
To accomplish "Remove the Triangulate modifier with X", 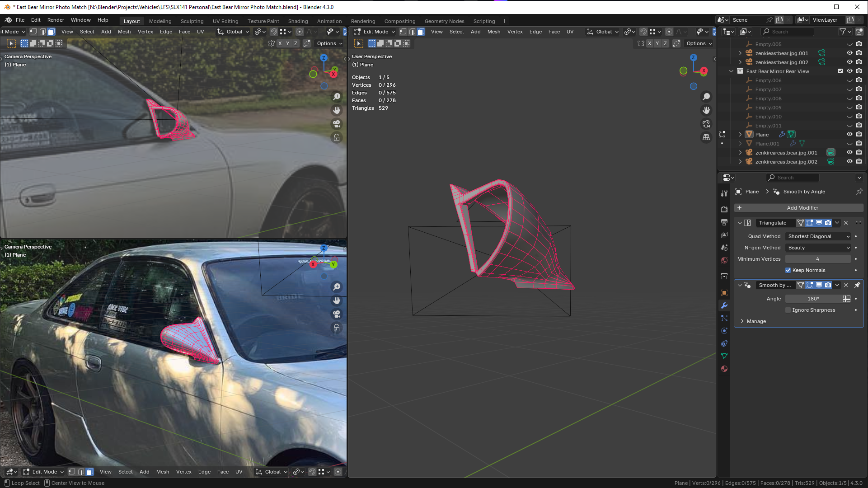I will [846, 223].
